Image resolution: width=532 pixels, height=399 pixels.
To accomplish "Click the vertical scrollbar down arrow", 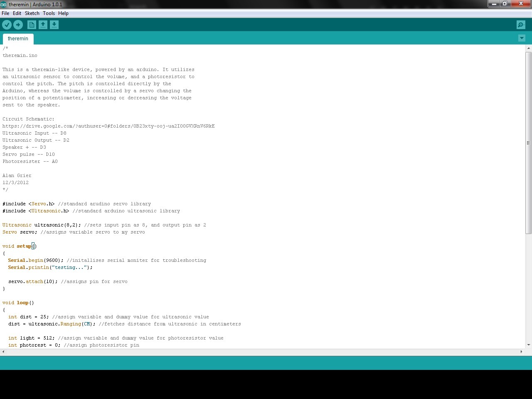I will pyautogui.click(x=529, y=345).
